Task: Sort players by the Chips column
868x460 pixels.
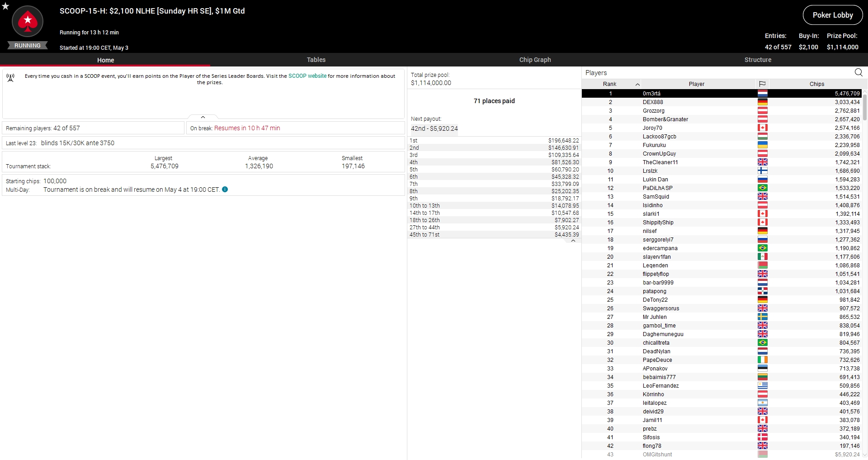Action: pos(816,84)
